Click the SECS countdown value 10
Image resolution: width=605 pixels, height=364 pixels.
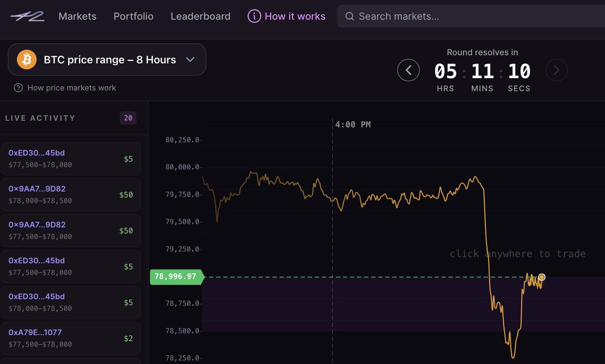519,72
